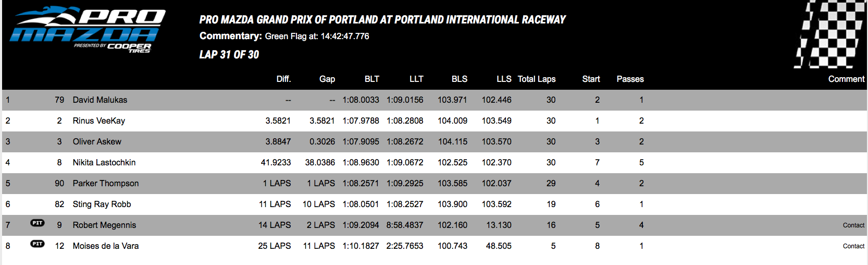Click the Contact comment for Robert Megennis

coord(853,225)
